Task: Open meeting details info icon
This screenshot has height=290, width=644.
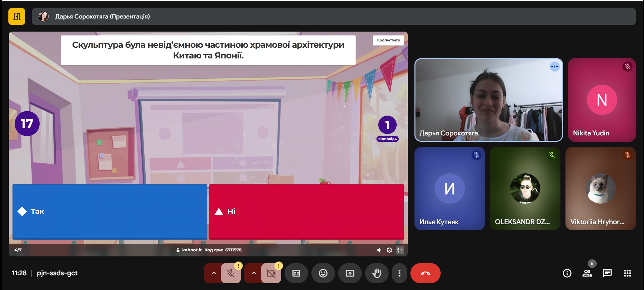Action: pyautogui.click(x=567, y=273)
